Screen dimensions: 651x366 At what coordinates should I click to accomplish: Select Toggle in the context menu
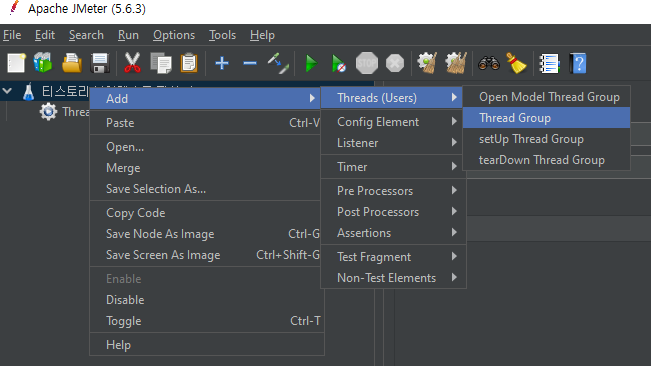pos(206,321)
